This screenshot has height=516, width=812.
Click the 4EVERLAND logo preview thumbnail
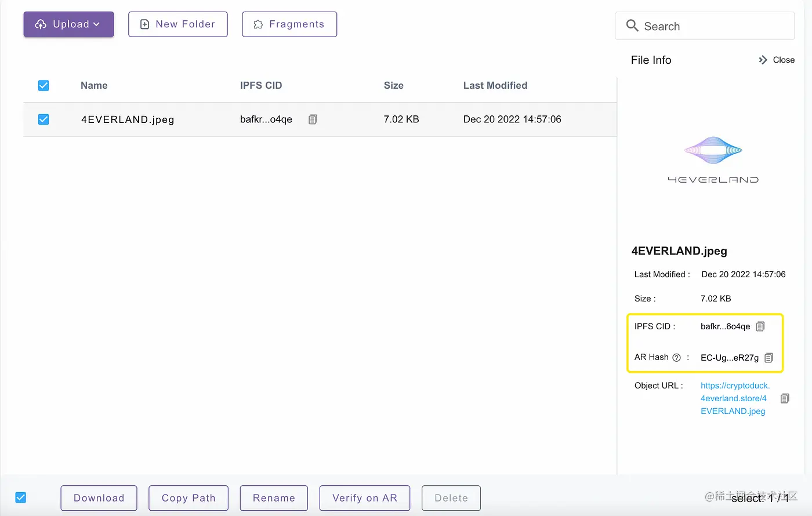point(713,160)
